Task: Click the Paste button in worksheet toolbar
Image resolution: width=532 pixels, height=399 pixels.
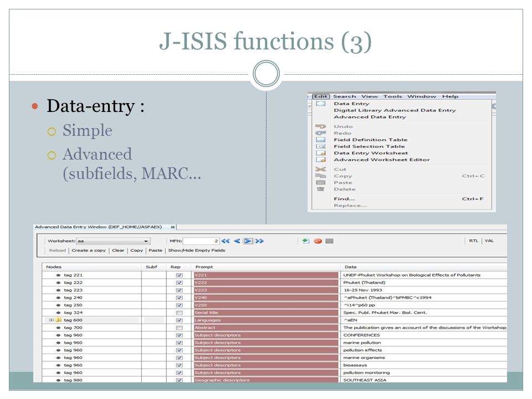Action: [x=155, y=250]
